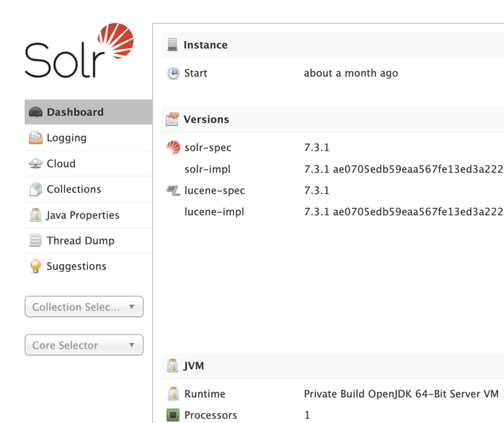Click the solr-impl label
This screenshot has width=504, height=423.
pyautogui.click(x=207, y=169)
